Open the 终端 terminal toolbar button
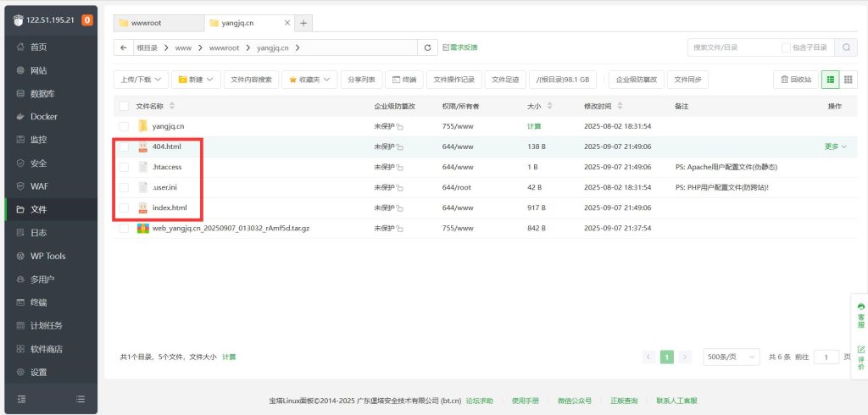 (404, 80)
